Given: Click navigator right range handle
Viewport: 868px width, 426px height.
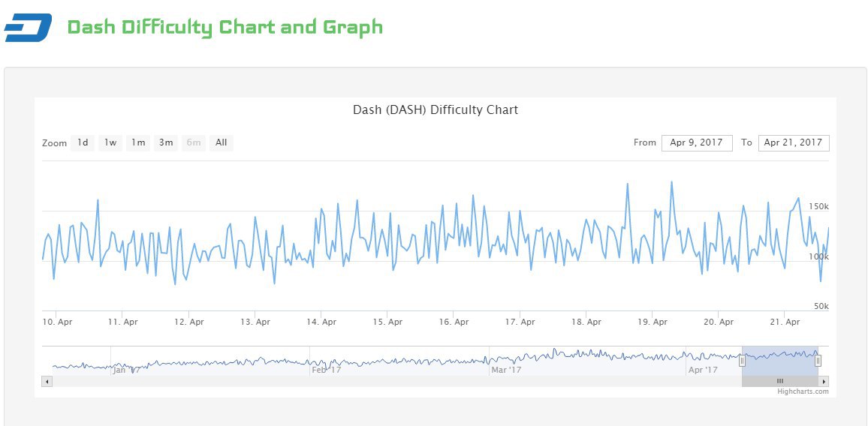Looking at the screenshot, I should click(818, 361).
